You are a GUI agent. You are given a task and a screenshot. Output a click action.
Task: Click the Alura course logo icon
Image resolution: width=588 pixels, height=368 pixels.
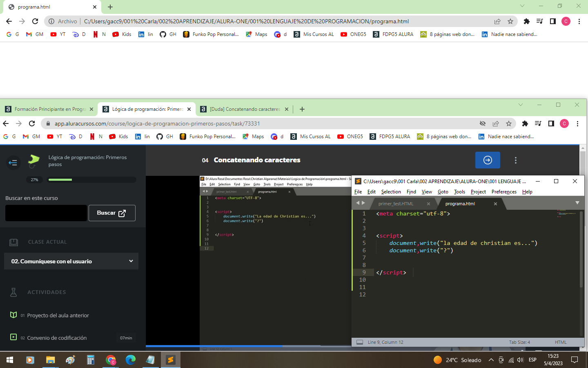pos(34,161)
